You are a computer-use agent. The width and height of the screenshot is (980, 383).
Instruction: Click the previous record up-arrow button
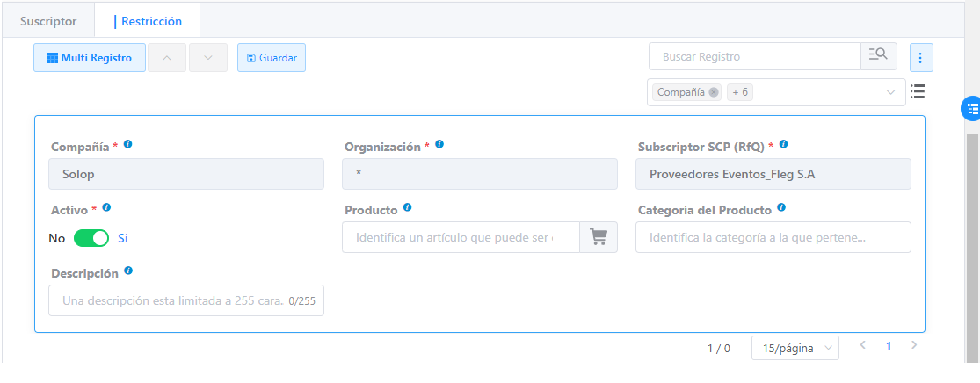coord(167,58)
